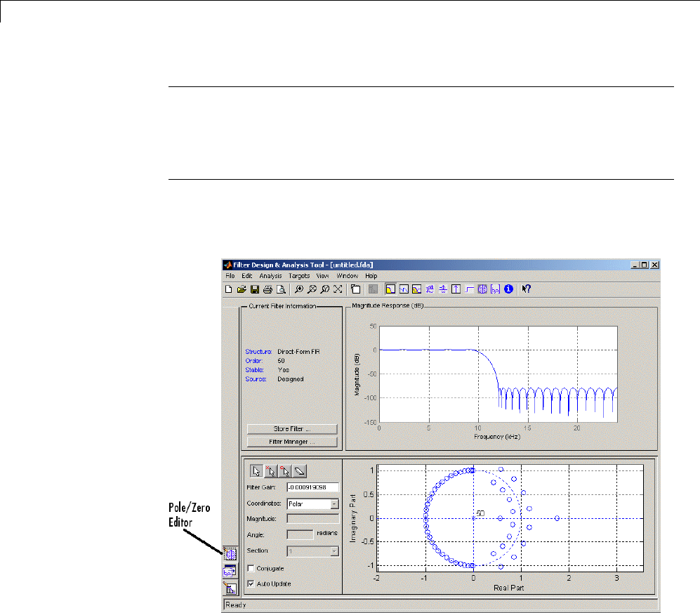
Task: Click the Source label in filter information
Action: coord(256,379)
